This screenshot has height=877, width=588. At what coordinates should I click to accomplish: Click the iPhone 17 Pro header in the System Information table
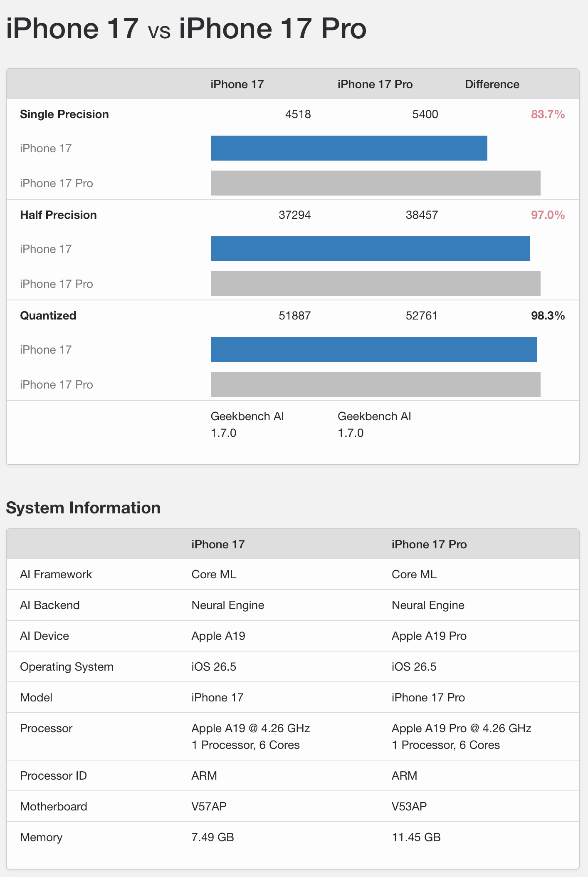(x=429, y=545)
